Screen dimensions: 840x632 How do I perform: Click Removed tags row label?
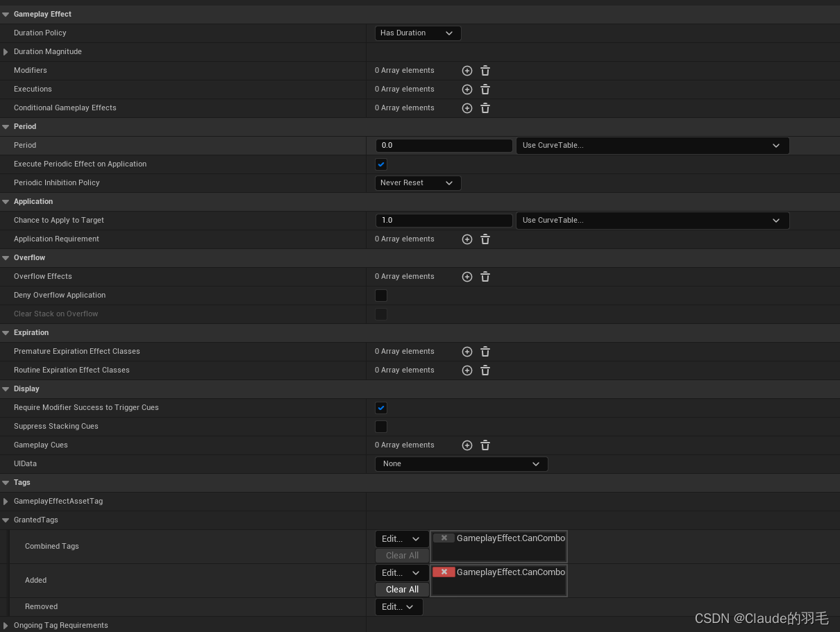(41, 607)
